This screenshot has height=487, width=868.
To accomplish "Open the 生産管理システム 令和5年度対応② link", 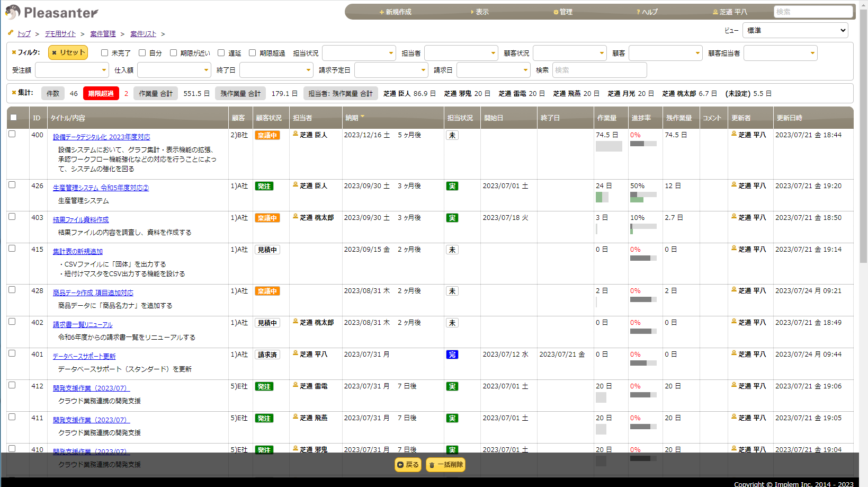I will pyautogui.click(x=101, y=188).
